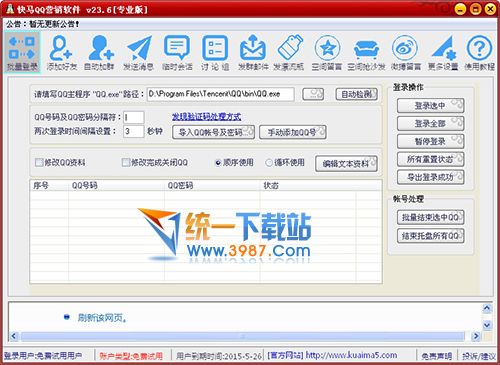Click the 微博留言 weibo icon
The width and height of the screenshot is (500, 365).
[406, 52]
